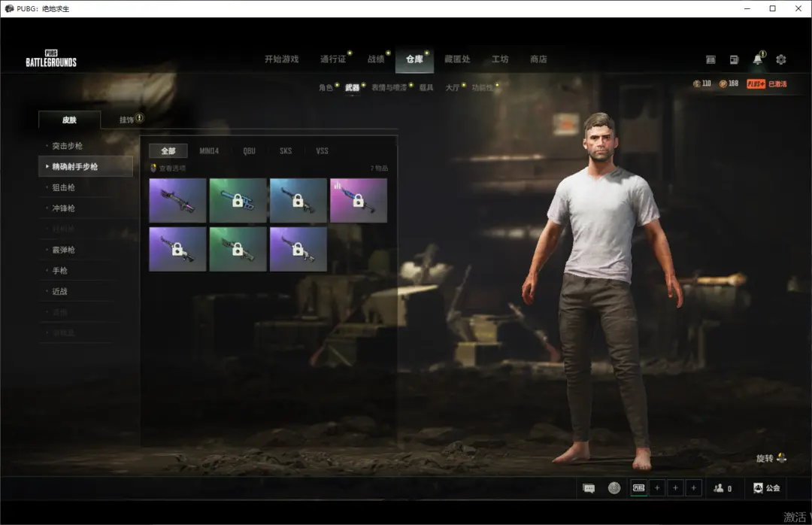Click the 旋转 rotate label
This screenshot has height=525, width=812.
coord(765,458)
